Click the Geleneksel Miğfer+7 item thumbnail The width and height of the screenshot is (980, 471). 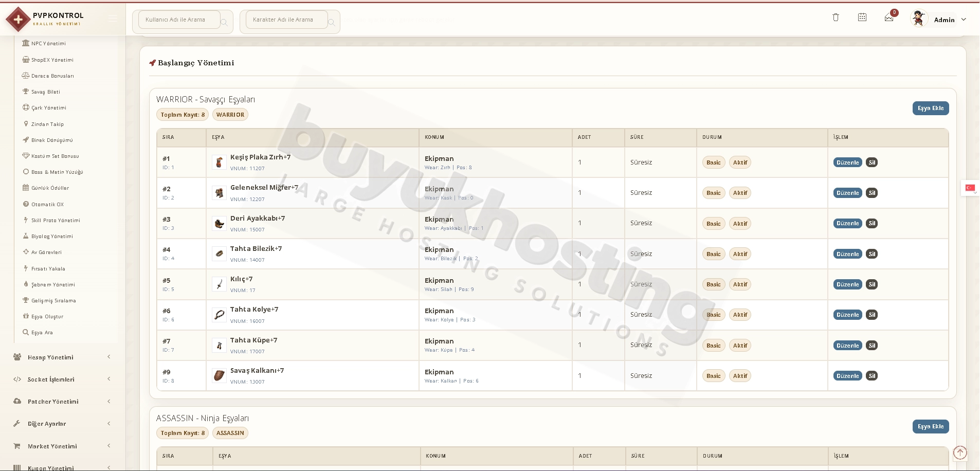tap(219, 193)
